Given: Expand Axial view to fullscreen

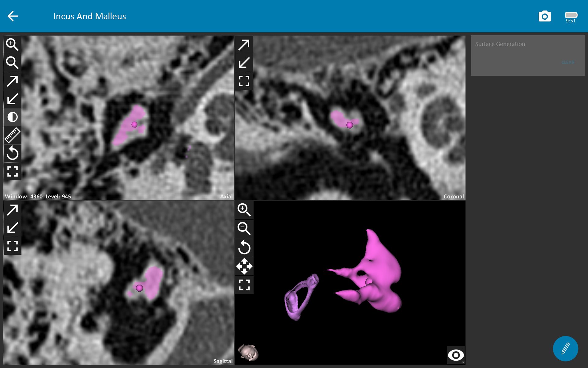Looking at the screenshot, I should 12,171.
